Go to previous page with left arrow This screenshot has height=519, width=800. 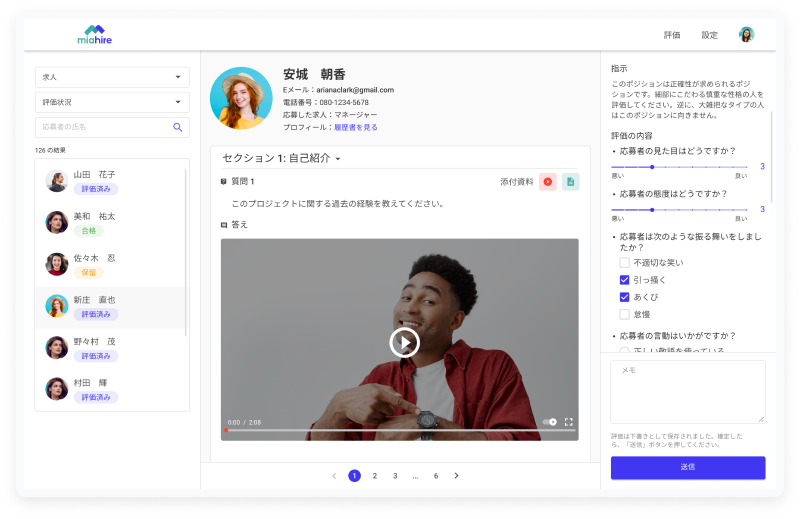(334, 476)
